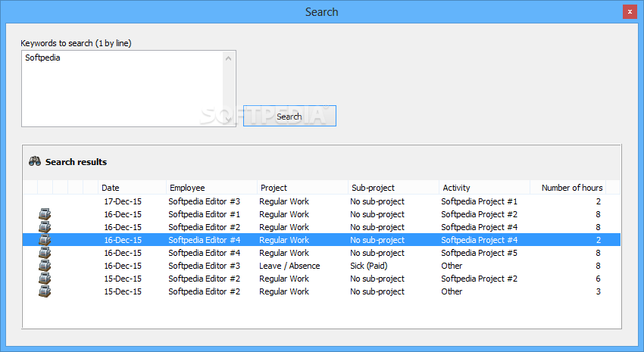Screen dimensions: 644x352
Task: Click the keywords box scroll down arrow
Action: pos(229,120)
